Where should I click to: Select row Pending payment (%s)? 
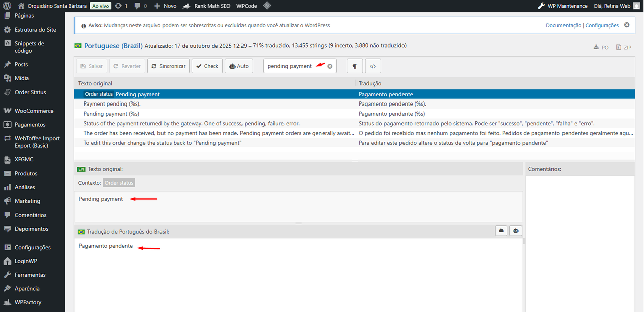(x=355, y=114)
